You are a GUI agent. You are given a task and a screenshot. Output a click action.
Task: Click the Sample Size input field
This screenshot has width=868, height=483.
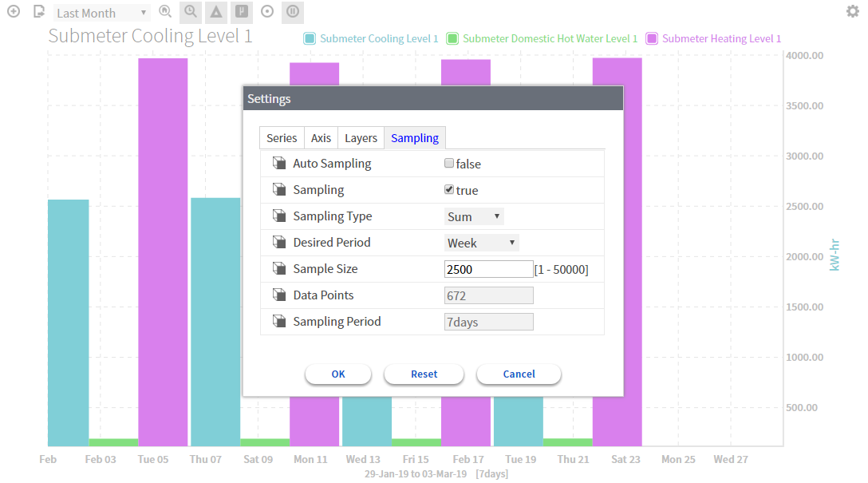tap(488, 269)
